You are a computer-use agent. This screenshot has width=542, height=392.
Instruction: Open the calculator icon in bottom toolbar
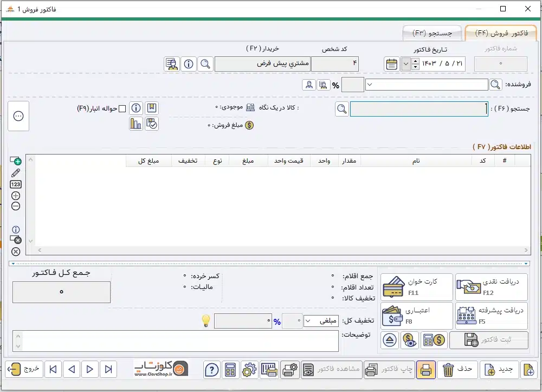click(x=230, y=370)
